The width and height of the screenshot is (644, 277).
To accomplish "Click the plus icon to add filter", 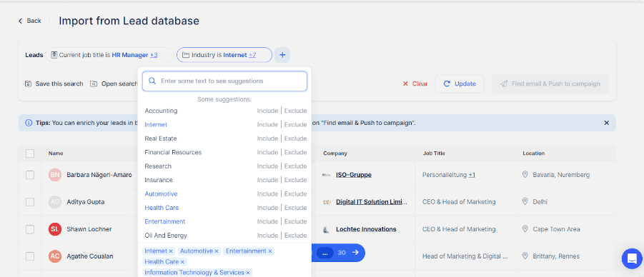I will coord(282,55).
